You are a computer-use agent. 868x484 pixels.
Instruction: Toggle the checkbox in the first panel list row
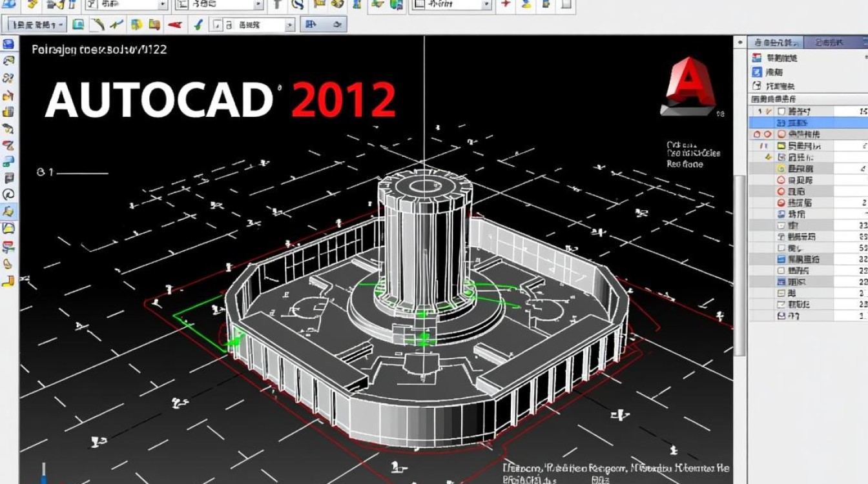pos(781,112)
